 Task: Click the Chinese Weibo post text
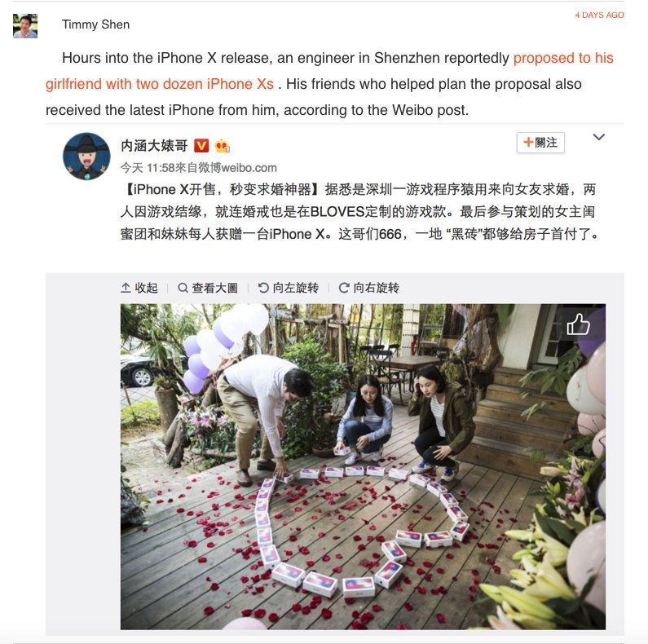(359, 212)
